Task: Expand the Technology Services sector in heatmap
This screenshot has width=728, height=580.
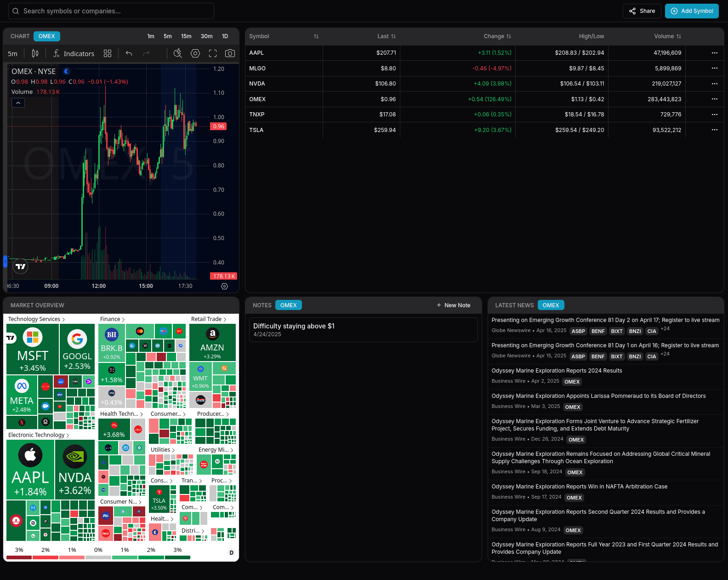Action: 36,319
